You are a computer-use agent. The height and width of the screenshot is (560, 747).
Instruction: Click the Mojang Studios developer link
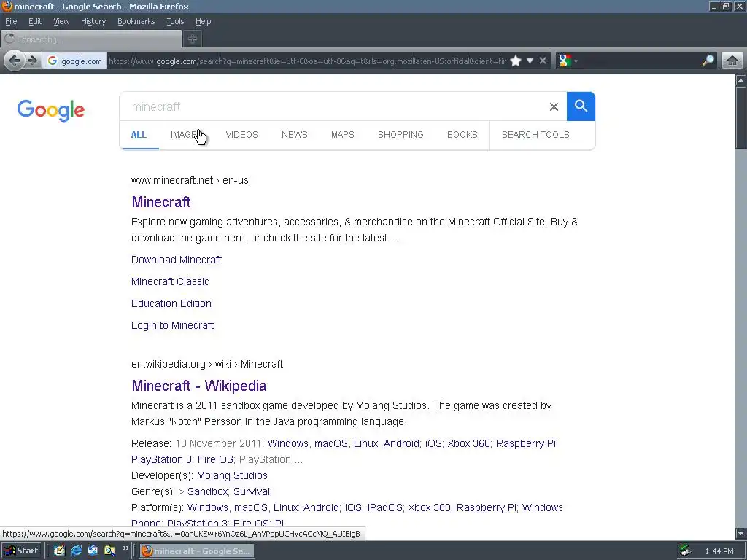pyautogui.click(x=232, y=475)
